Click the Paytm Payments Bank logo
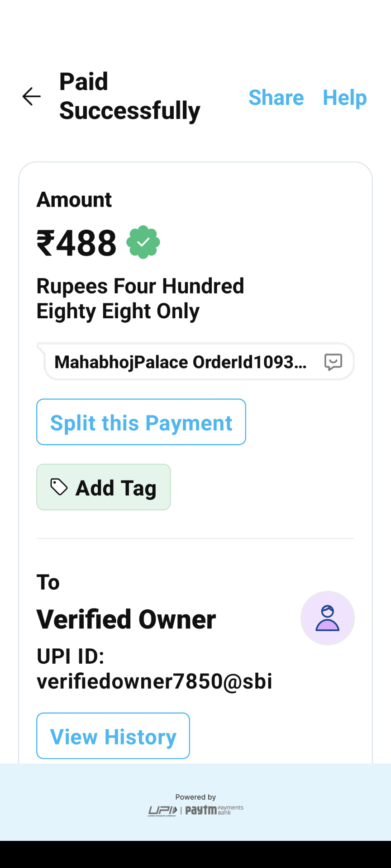Viewport: 391px width, 868px height. [214, 810]
